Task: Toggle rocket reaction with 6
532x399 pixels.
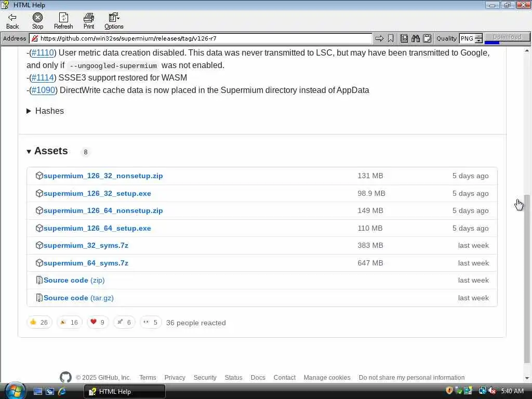Action: tap(124, 322)
